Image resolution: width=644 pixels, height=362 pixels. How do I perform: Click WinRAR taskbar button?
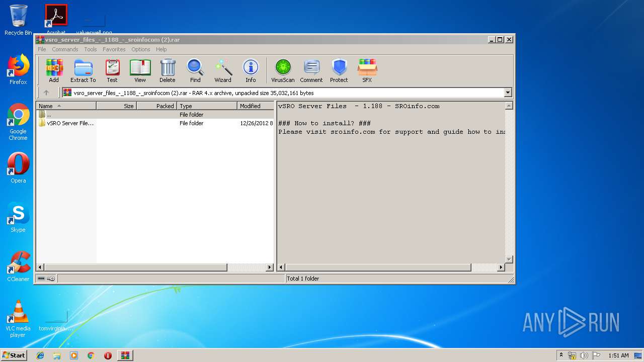(125, 355)
